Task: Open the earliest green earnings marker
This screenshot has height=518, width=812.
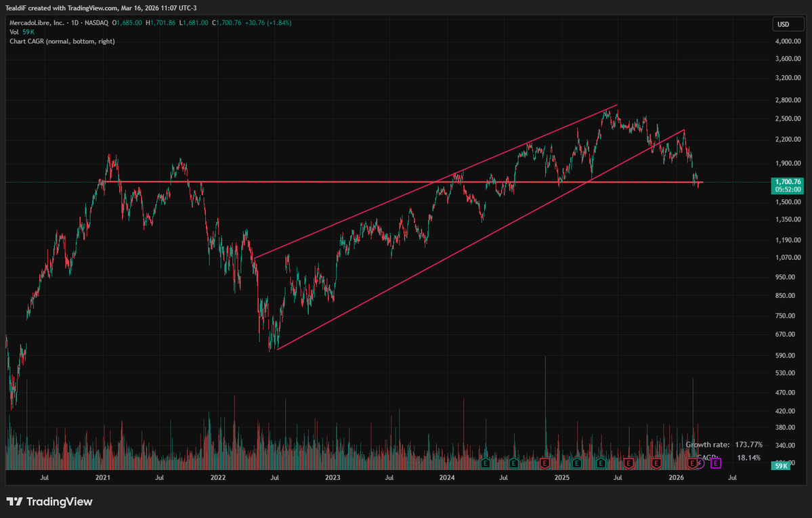Action: click(x=485, y=463)
